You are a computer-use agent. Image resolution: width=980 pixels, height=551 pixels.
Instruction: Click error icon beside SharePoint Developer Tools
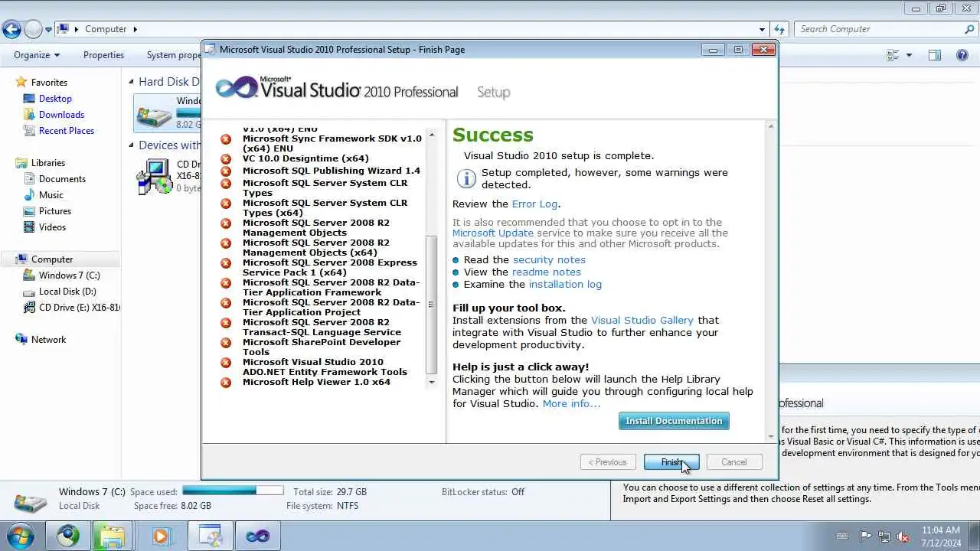pyautogui.click(x=226, y=343)
